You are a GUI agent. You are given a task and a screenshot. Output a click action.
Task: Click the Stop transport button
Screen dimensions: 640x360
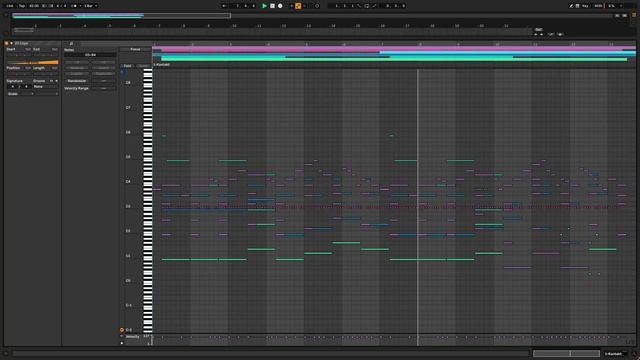[272, 6]
